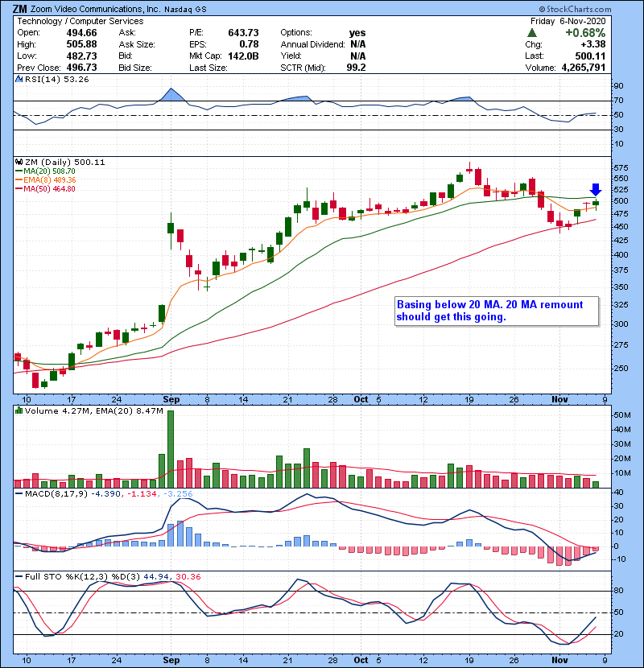Viewport: 644px width, 668px height.
Task: Click the Annual Dividend label
Action: (312, 44)
